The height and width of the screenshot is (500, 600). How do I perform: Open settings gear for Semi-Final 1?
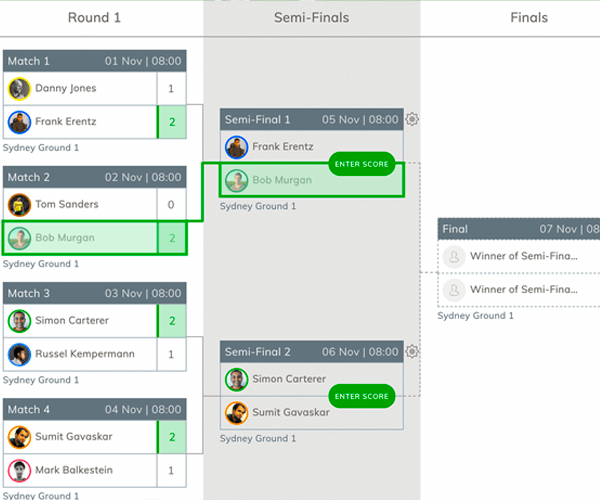click(x=412, y=119)
